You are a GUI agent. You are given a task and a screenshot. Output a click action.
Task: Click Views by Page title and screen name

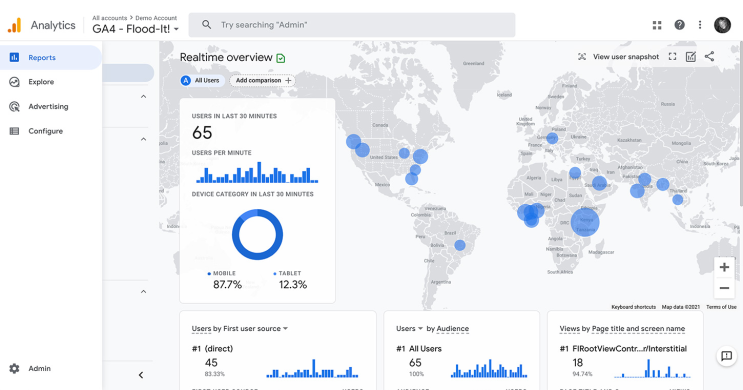(622, 328)
